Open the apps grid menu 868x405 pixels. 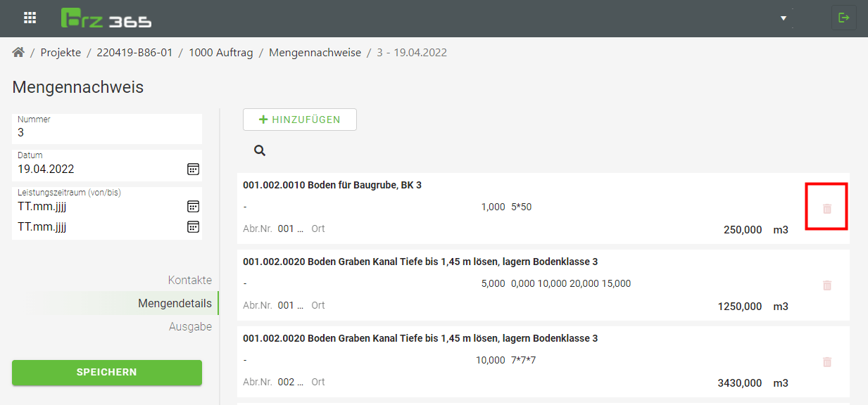(30, 18)
